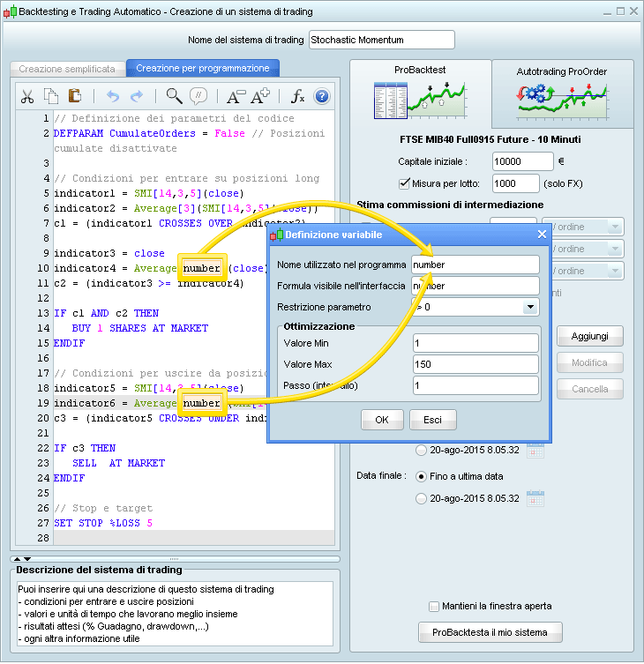The height and width of the screenshot is (664, 644).
Task: Click the Cut scissors icon
Action: click(27, 96)
